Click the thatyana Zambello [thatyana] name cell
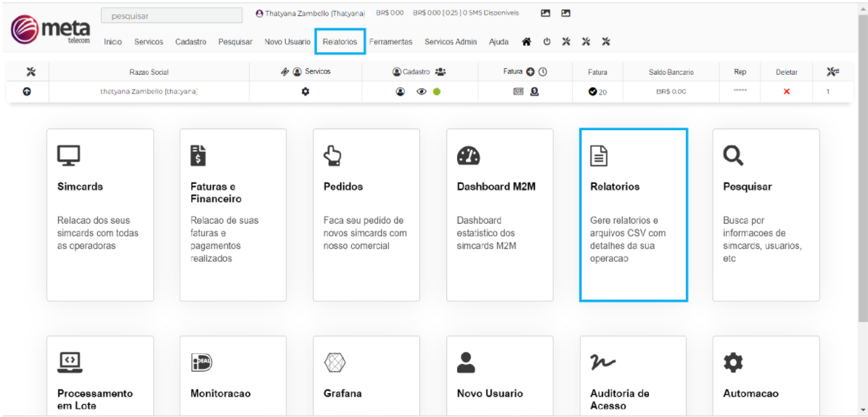The height and width of the screenshot is (417, 868). (x=149, y=92)
